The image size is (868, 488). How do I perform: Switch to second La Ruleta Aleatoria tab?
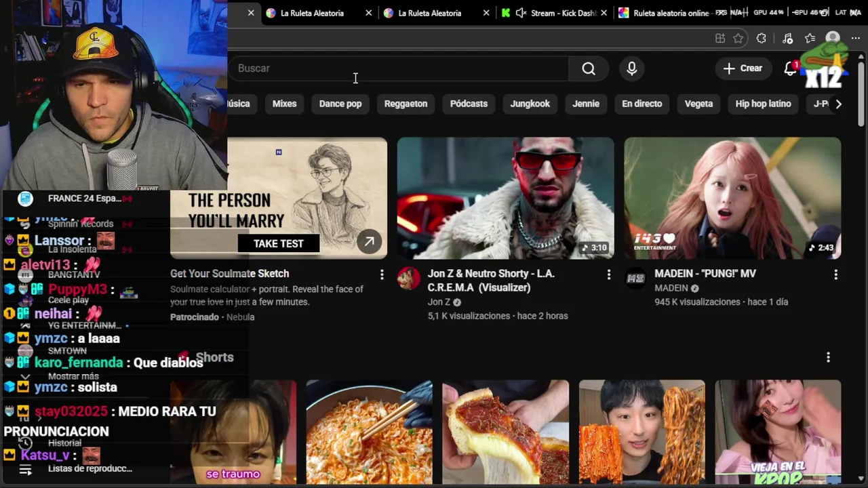pyautogui.click(x=429, y=13)
